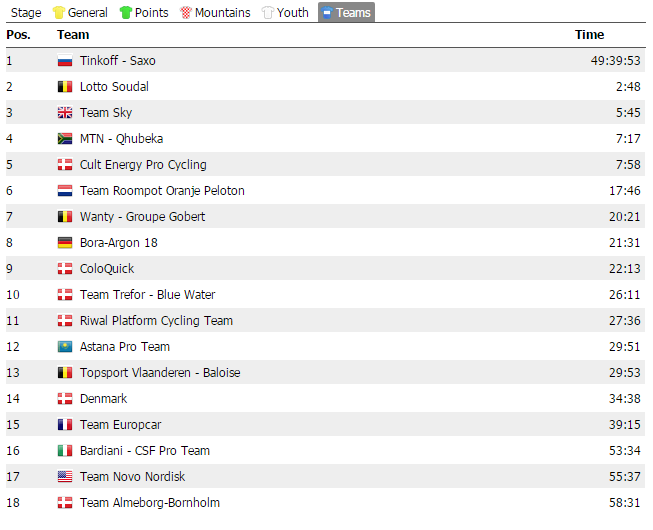Click the Danish flag by Riwal Platform Cycling Team
653x530 pixels.
pyautogui.click(x=65, y=321)
